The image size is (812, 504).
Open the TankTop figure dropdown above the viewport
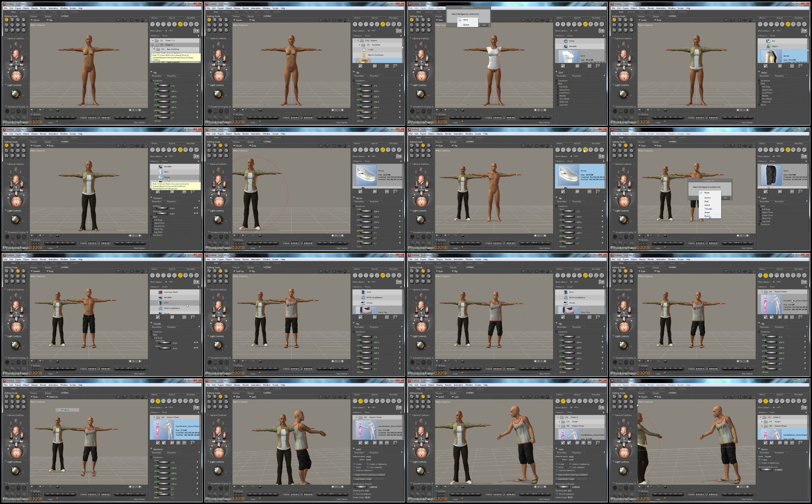coord(239,271)
